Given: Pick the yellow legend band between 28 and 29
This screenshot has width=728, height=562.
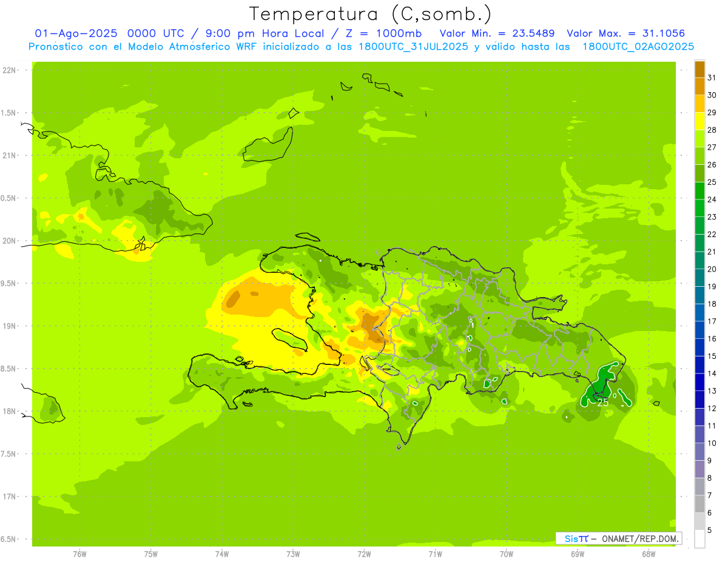Looking at the screenshot, I should coord(699,121).
